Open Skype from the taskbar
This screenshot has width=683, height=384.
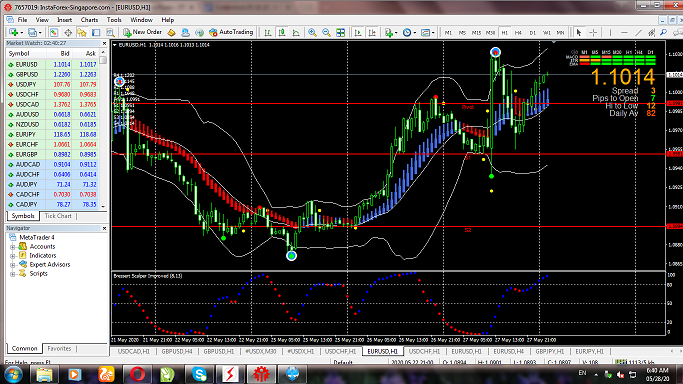coord(199,374)
